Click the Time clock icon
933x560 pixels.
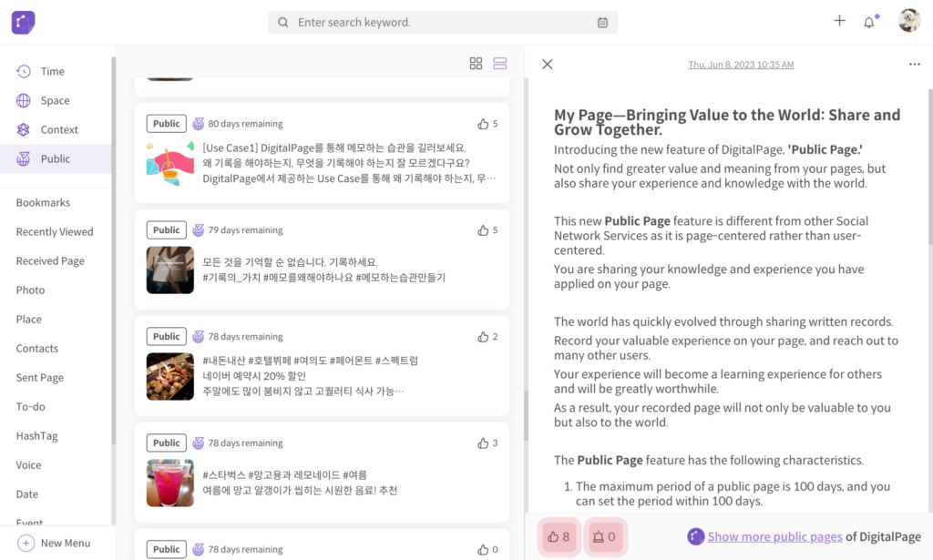23,71
